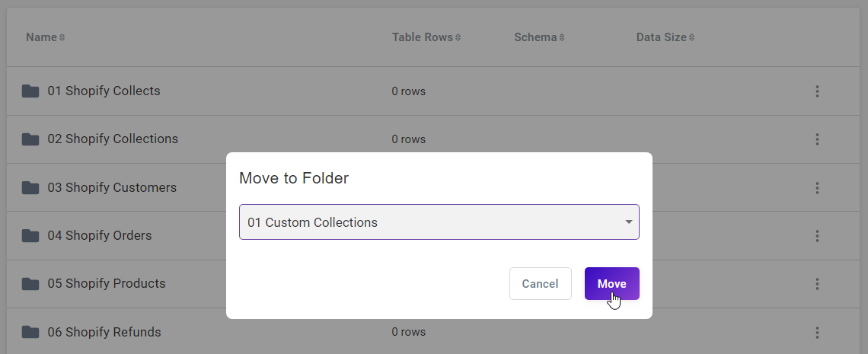Open the 01 Shopify Collects three-dot menu
The width and height of the screenshot is (868, 354).
817,91
